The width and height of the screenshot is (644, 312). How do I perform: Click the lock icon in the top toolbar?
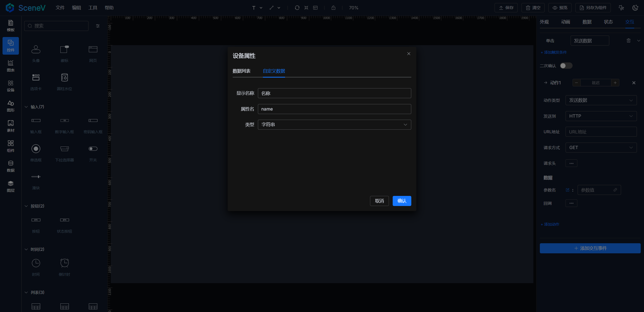coord(333,8)
